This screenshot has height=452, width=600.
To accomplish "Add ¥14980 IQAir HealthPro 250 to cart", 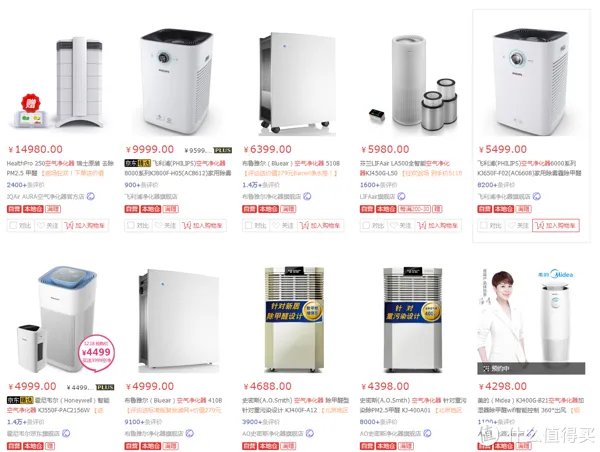I will 85,225.
